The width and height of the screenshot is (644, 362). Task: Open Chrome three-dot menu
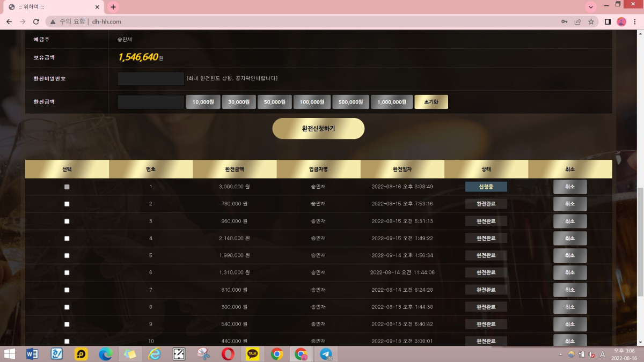click(635, 22)
